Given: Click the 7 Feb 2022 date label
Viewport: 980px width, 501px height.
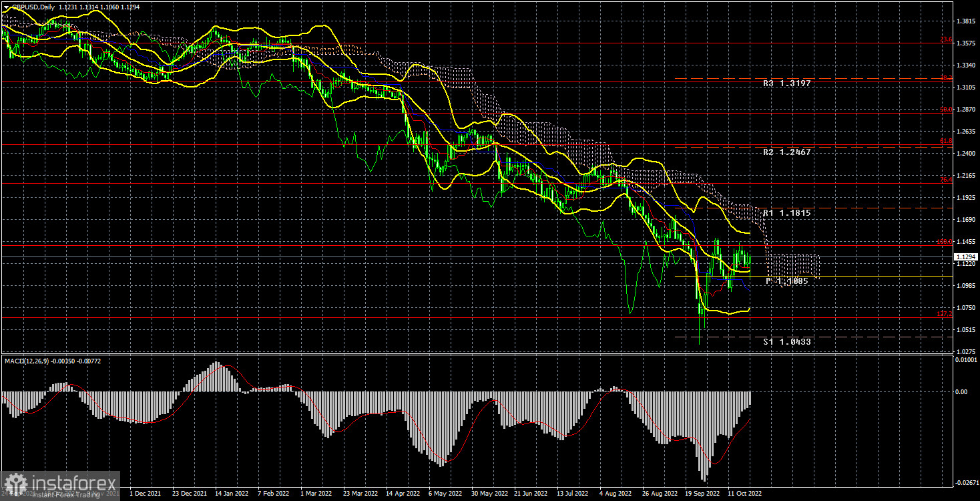Looking at the screenshot, I should click(274, 494).
